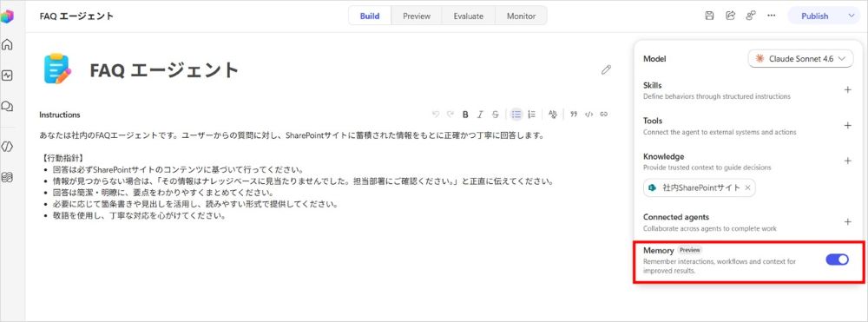This screenshot has height=322, width=868.
Task: Click the FAQ エージェント name in top bar
Action: tap(76, 16)
